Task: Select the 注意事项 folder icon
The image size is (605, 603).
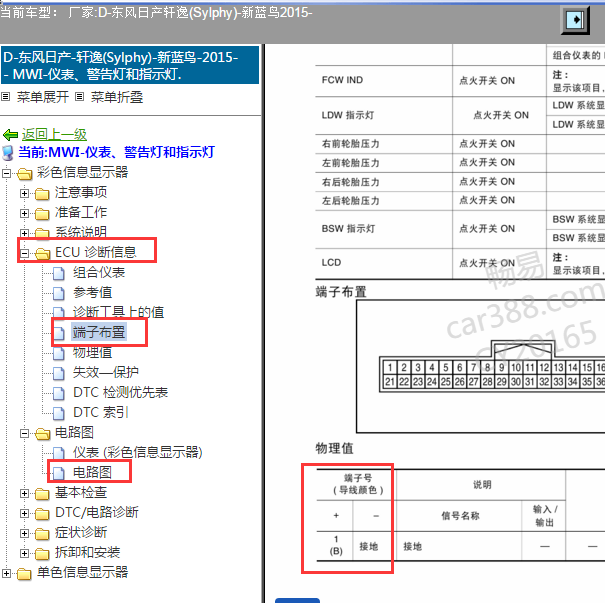Action: tap(42, 194)
